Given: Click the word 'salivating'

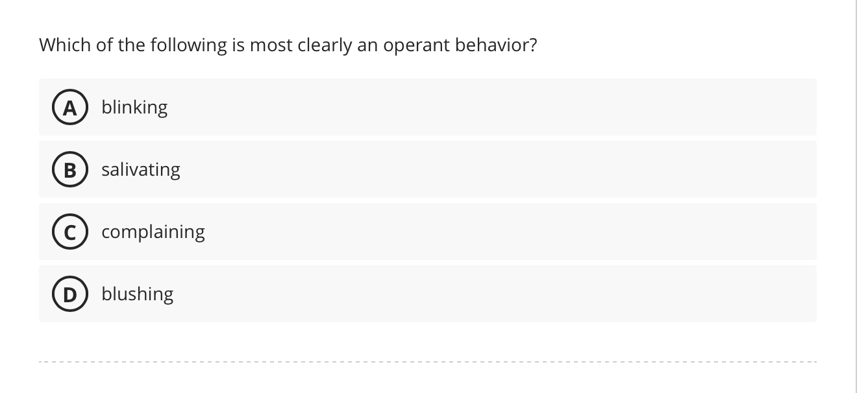Looking at the screenshot, I should tap(140, 169).
